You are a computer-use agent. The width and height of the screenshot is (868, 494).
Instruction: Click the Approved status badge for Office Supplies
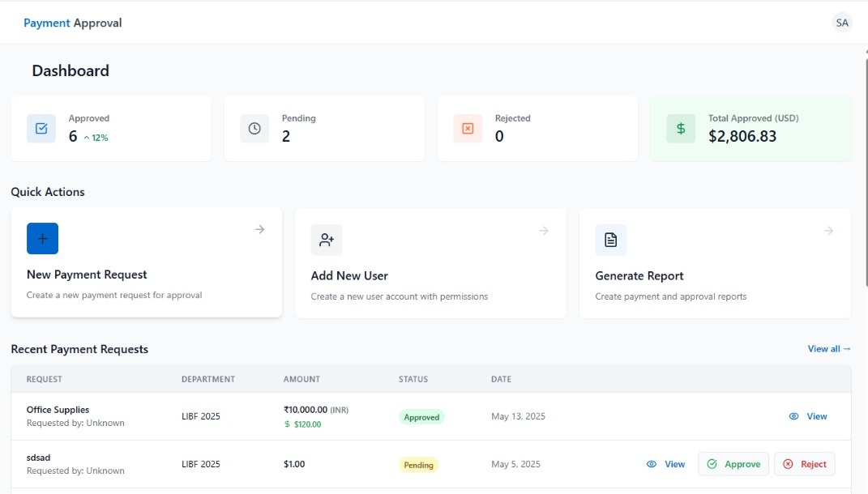pos(421,417)
